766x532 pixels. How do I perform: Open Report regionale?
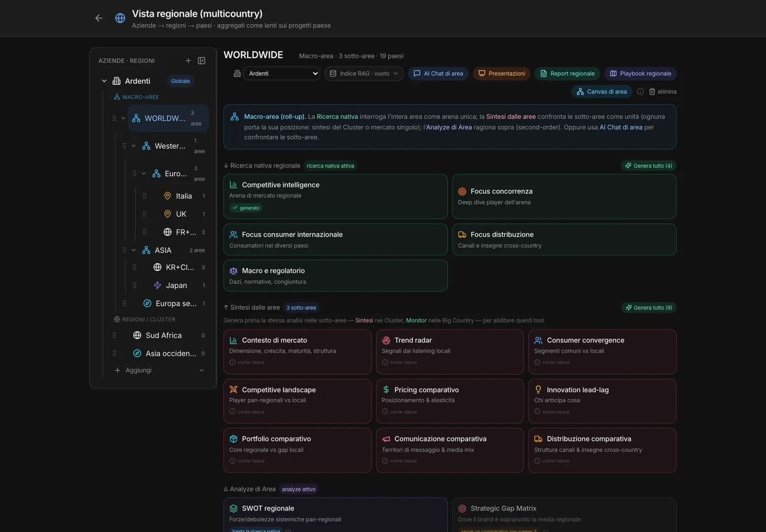pos(567,73)
